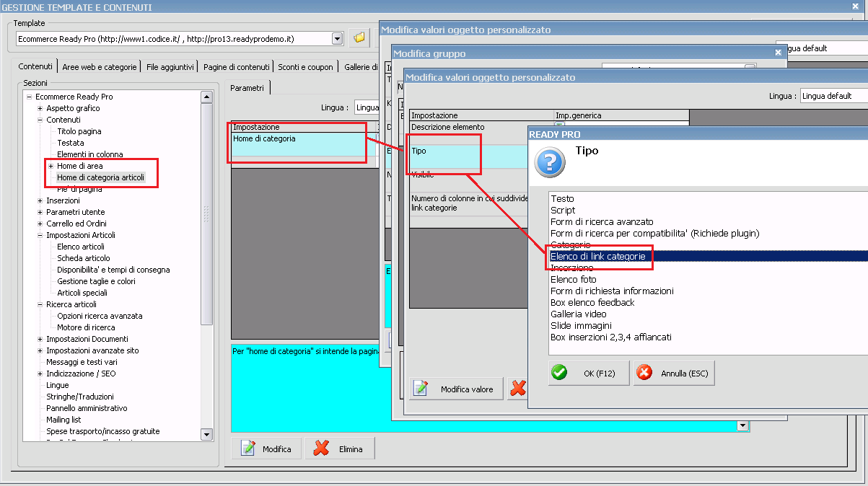Select Motore di ricerca tree item
The width and height of the screenshot is (868, 486).
tap(86, 327)
